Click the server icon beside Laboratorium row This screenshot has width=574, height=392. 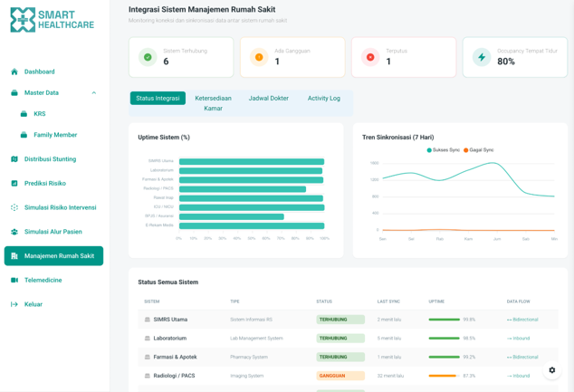[148, 339]
